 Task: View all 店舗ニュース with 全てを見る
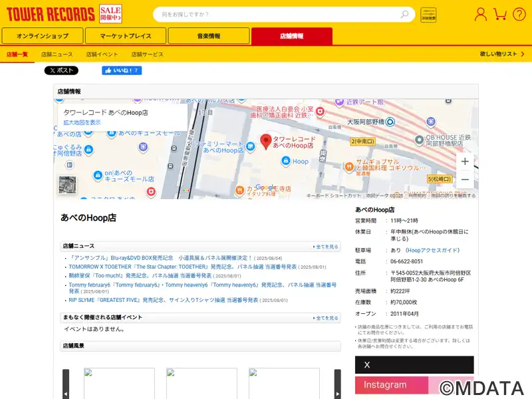pos(326,247)
